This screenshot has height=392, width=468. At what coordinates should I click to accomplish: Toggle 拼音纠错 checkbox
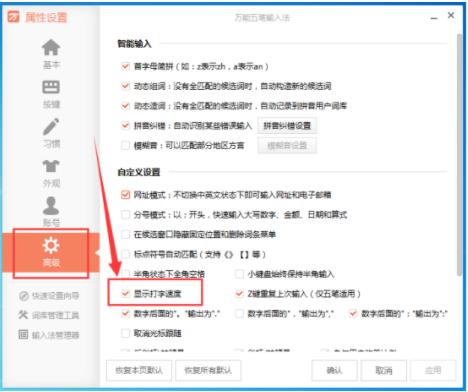click(125, 125)
